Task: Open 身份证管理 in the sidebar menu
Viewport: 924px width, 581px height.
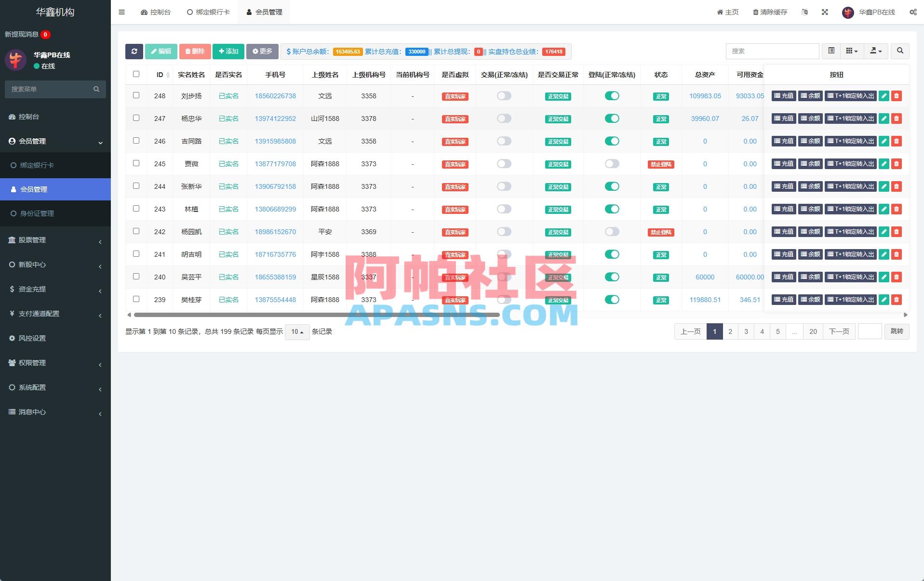Action: click(x=37, y=213)
